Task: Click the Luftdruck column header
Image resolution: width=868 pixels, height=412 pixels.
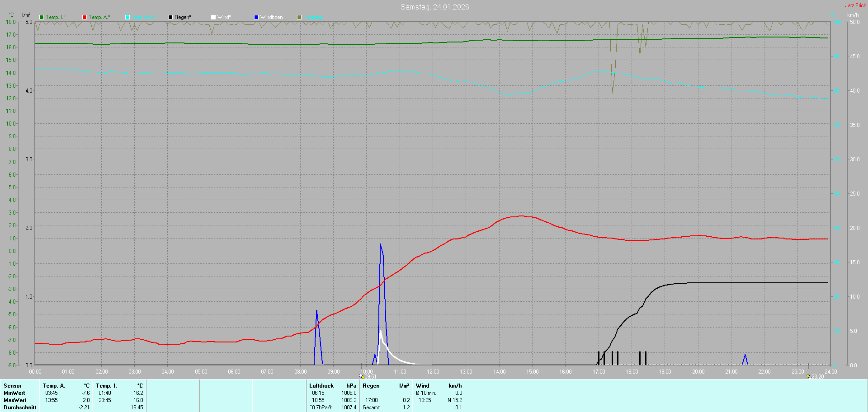Action: tap(321, 386)
